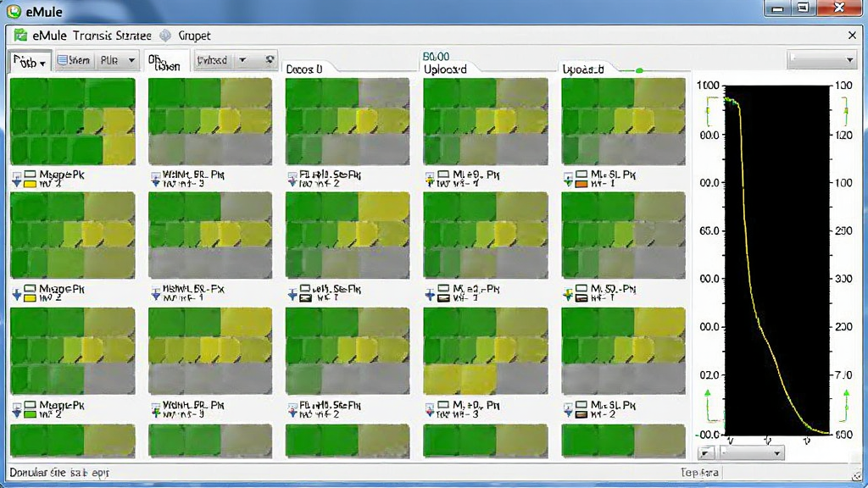Click download arrow icon, third row fourth column
Screen dimensions: 868x488
pos(430,409)
